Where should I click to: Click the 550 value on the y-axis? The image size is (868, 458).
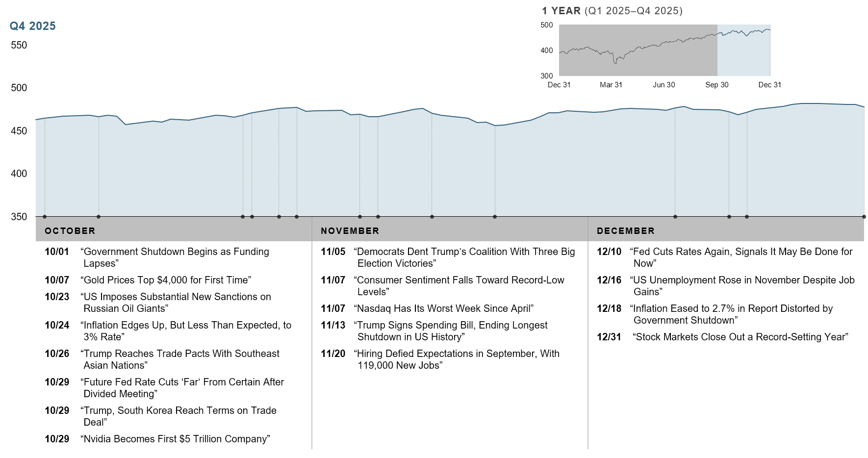tap(19, 45)
